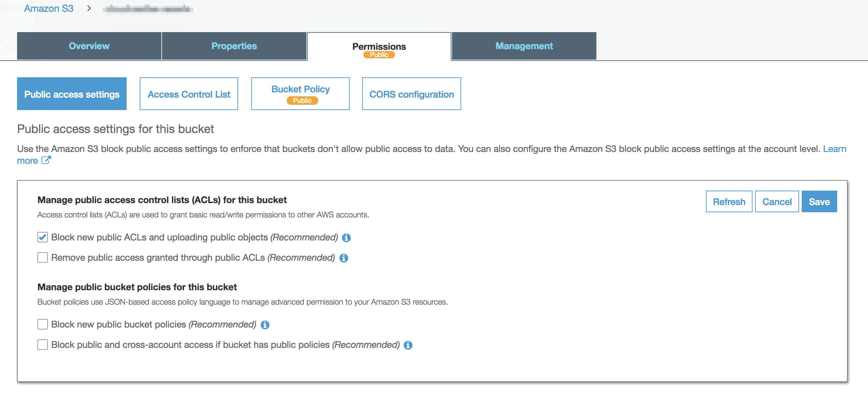Click the info icon for Block public and cross-account access
This screenshot has height=416, width=868.
[408, 345]
